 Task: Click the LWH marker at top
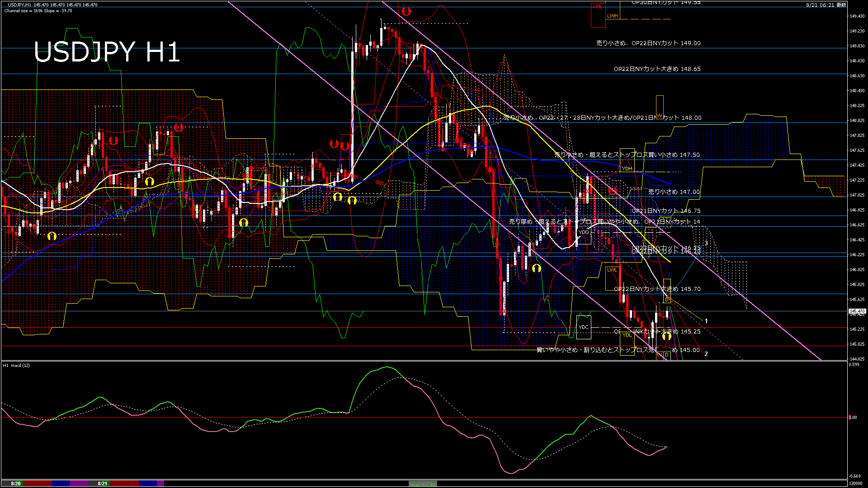point(612,16)
